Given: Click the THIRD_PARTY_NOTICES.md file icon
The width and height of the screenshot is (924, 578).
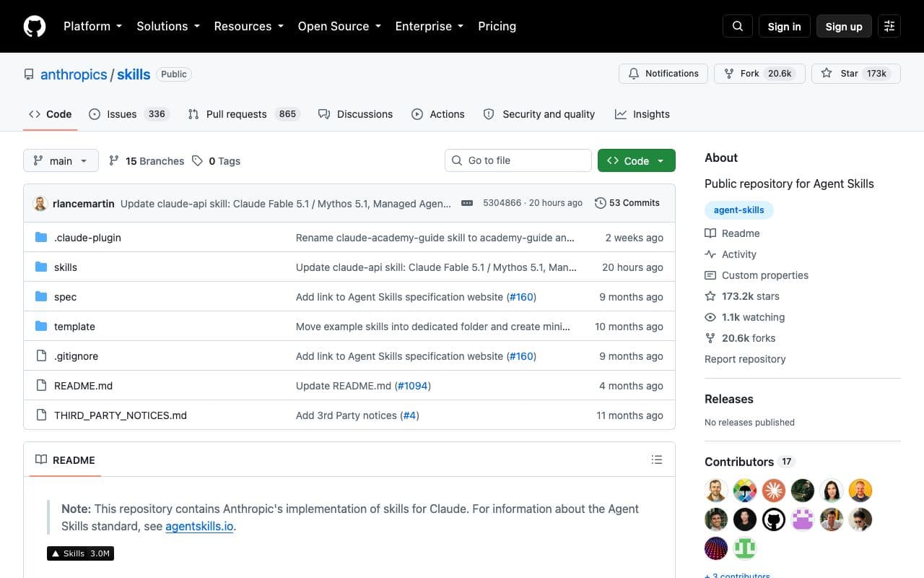Looking at the screenshot, I should pyautogui.click(x=41, y=415).
